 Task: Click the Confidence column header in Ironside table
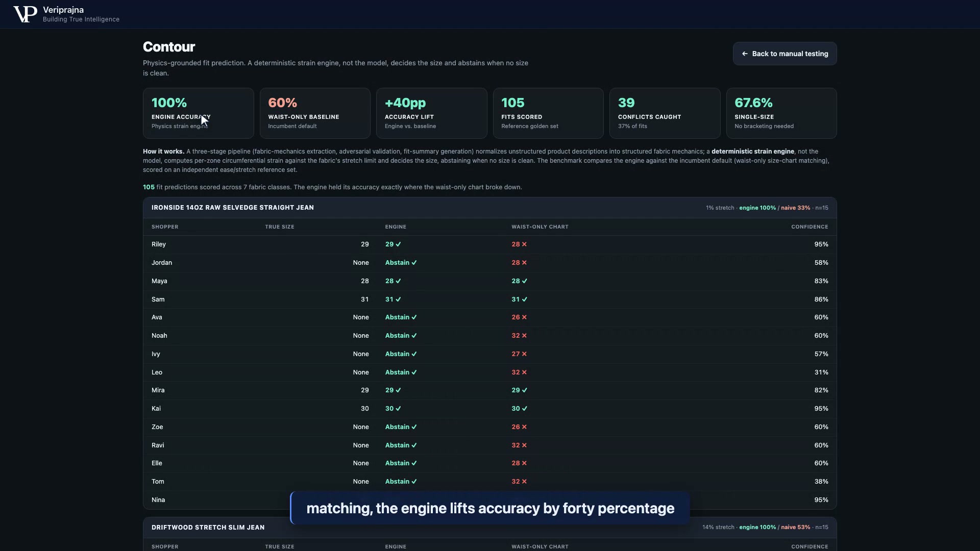tap(810, 227)
